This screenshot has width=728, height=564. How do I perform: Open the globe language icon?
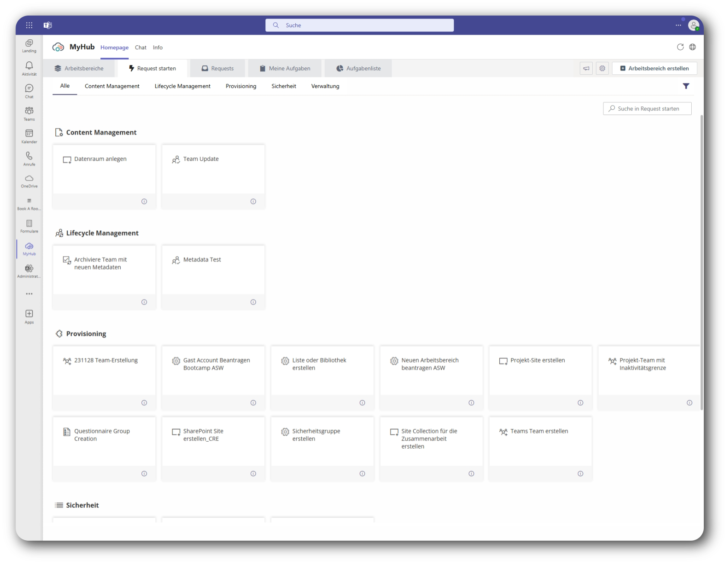(x=692, y=47)
